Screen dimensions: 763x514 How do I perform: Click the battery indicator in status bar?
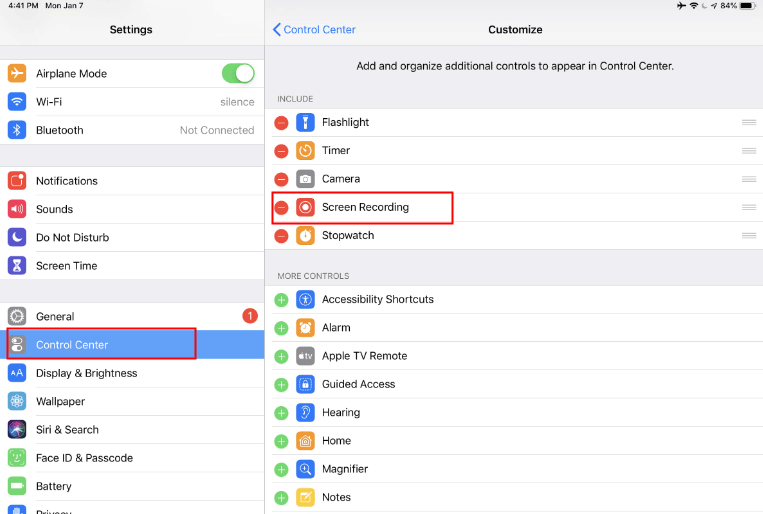pyautogui.click(x=748, y=6)
